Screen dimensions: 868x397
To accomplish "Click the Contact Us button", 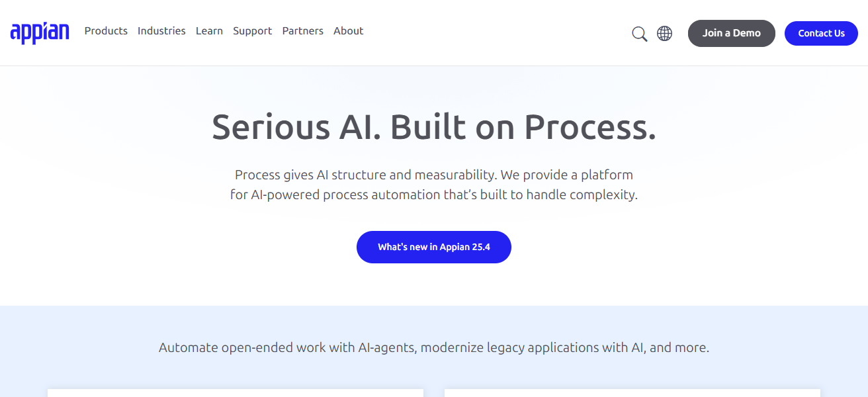I will [x=821, y=33].
